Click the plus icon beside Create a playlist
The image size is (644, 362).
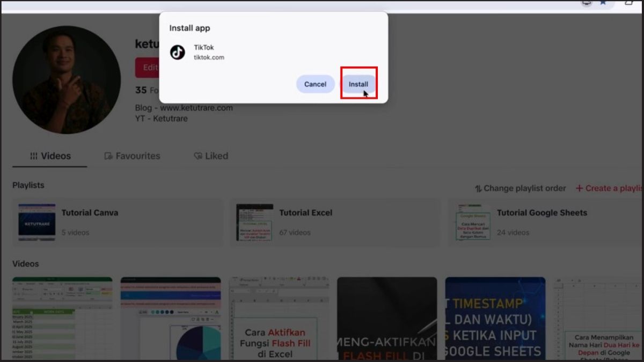point(579,188)
